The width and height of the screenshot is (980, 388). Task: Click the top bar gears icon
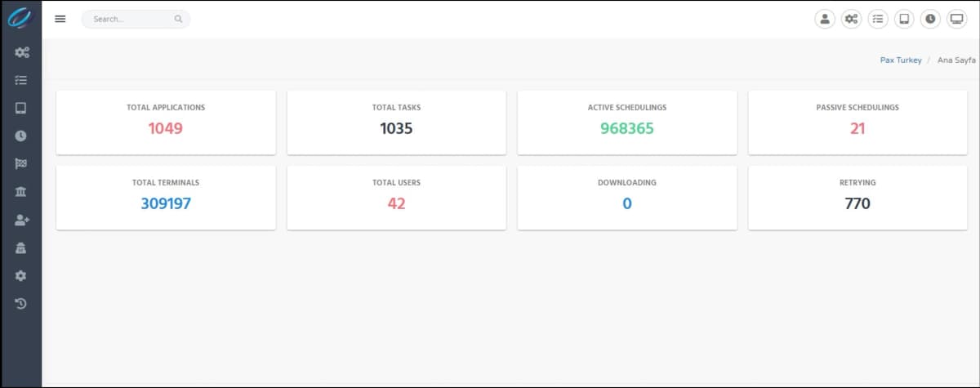[x=851, y=19]
